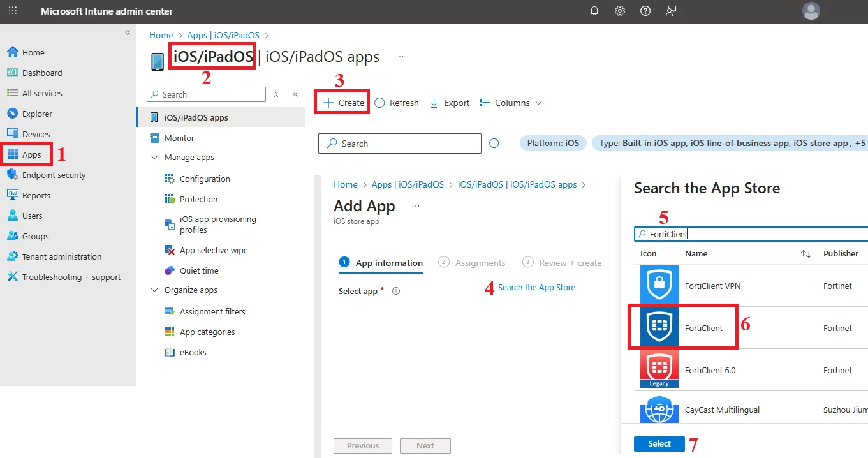Viewport: 868px width, 458px height.
Task: Open App selective wipe
Action: click(214, 250)
